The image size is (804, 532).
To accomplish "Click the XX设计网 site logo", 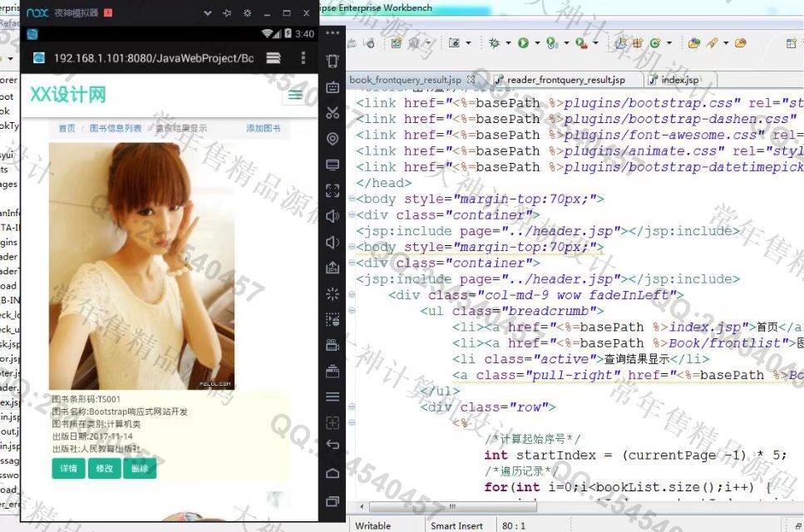I will click(x=67, y=95).
